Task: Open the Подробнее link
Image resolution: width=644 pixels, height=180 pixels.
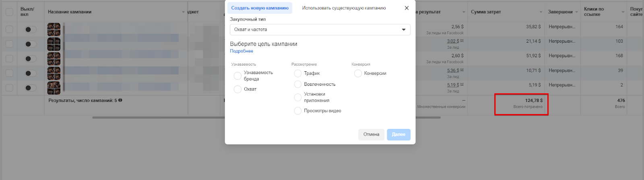Action: (242, 51)
